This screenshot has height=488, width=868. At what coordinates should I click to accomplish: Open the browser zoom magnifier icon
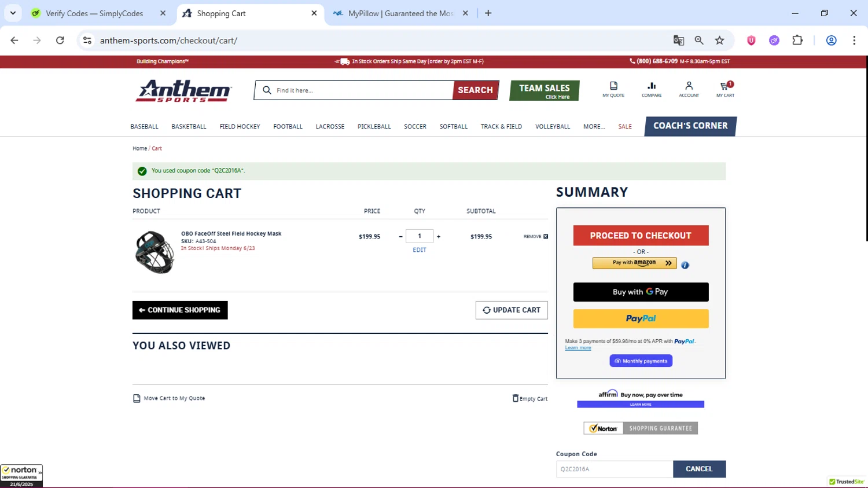(x=699, y=41)
